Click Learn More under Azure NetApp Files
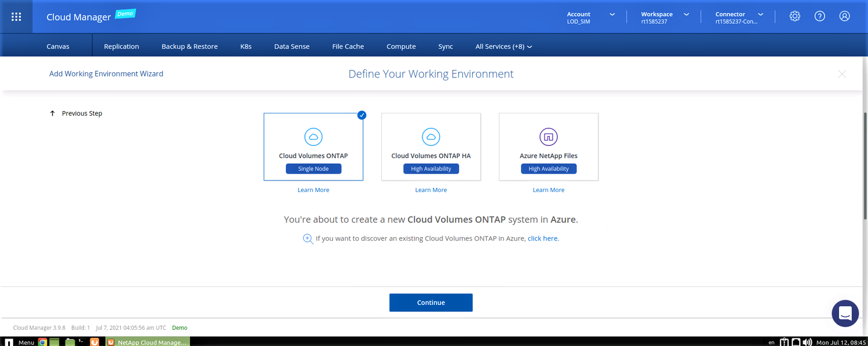 pyautogui.click(x=549, y=190)
